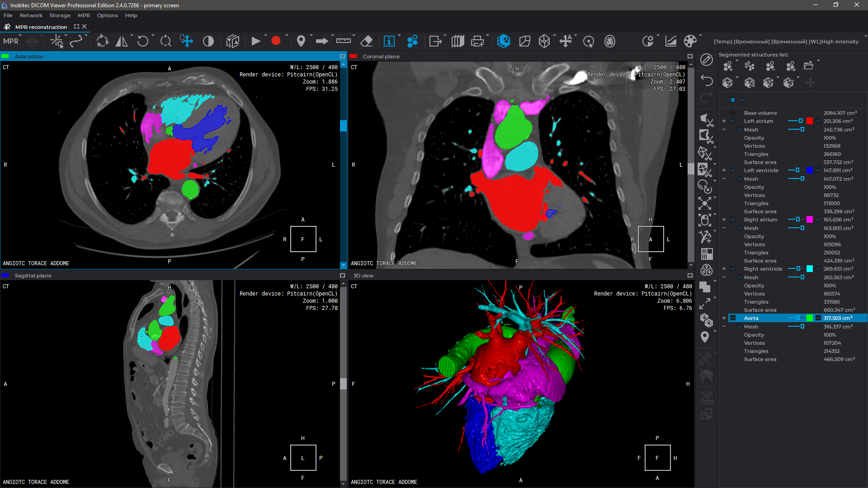Open the Storage menu

60,15
